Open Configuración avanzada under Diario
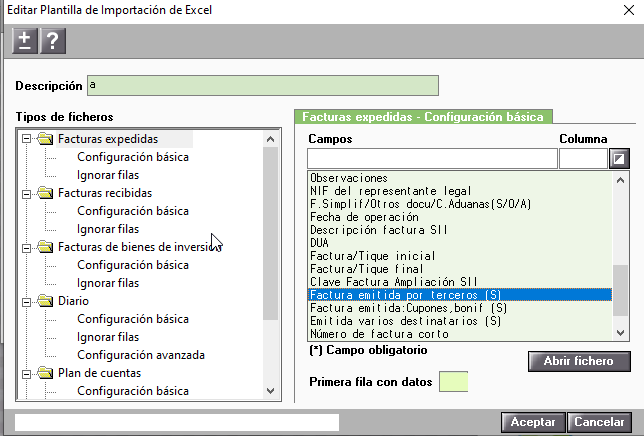Screen dimensions: 644x436 pyautogui.click(x=141, y=355)
